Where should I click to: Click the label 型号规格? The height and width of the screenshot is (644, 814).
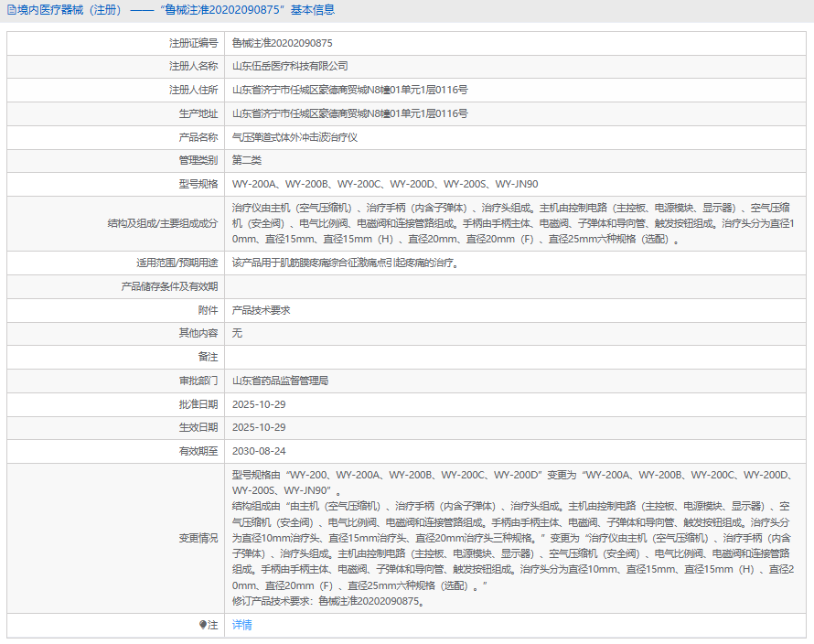pos(198,184)
